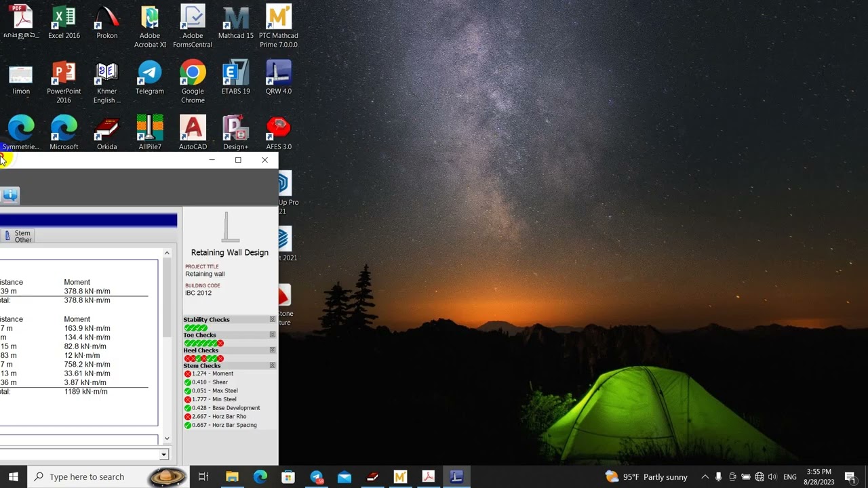
Task: Launch AutoCAD from the desktop
Action: (193, 134)
